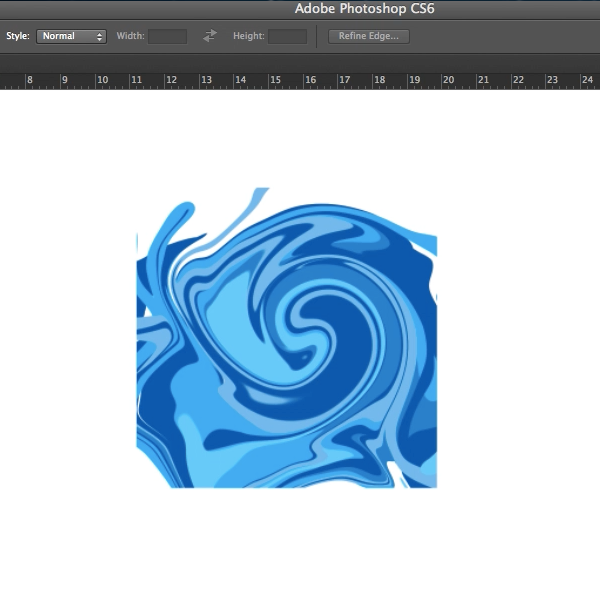Click the swap width and height arrows icon

tap(210, 36)
